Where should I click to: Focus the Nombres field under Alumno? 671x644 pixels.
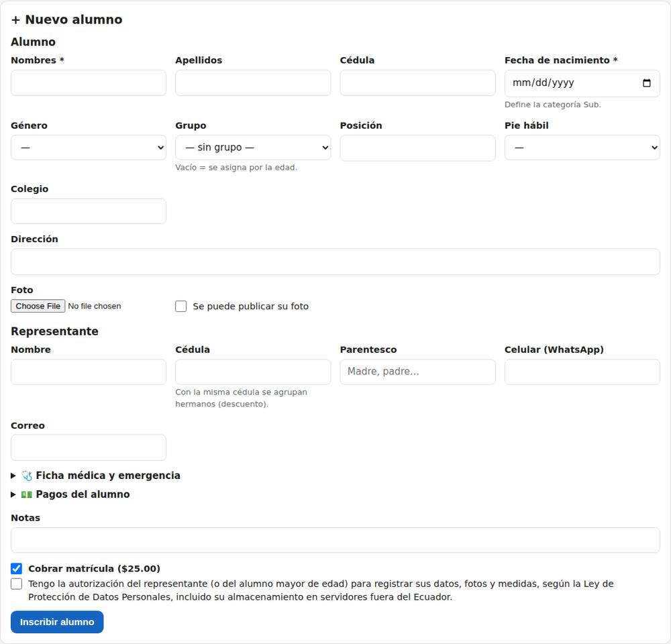(x=89, y=83)
